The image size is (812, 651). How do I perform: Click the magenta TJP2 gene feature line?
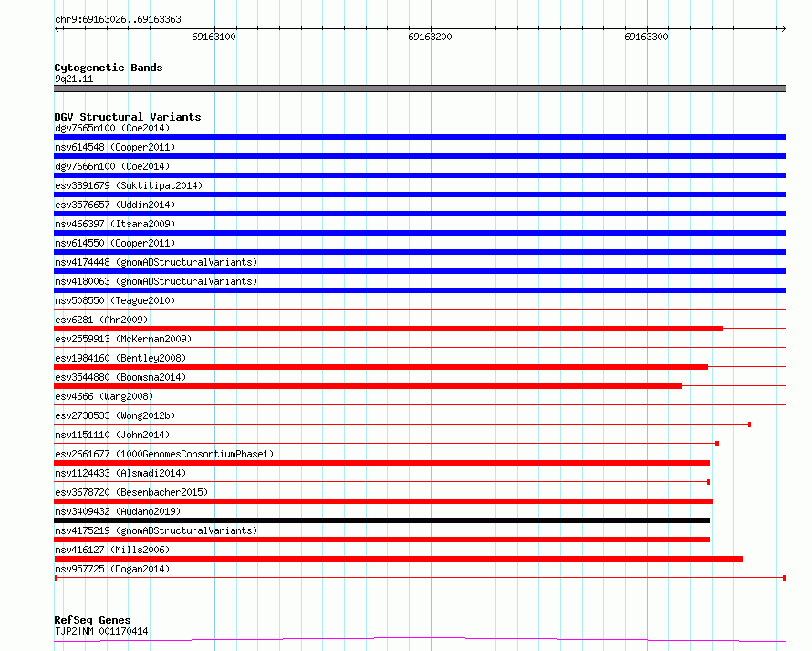pos(420,640)
